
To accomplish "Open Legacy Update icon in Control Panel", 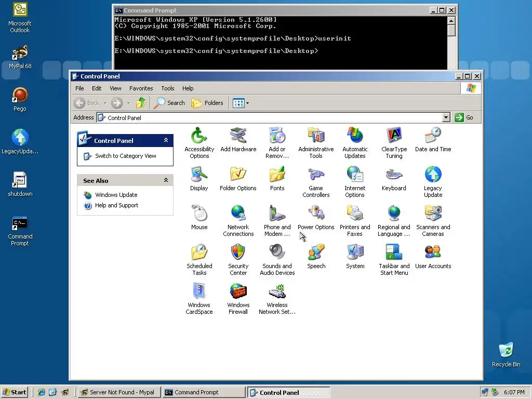I will pyautogui.click(x=433, y=181).
